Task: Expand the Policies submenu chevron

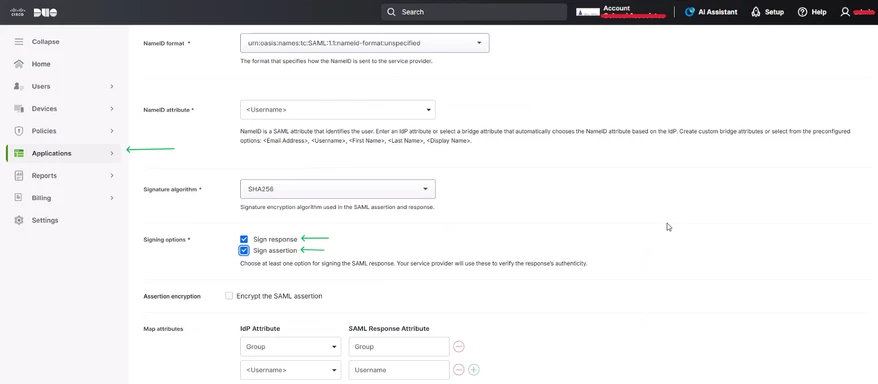Action: pyautogui.click(x=112, y=131)
